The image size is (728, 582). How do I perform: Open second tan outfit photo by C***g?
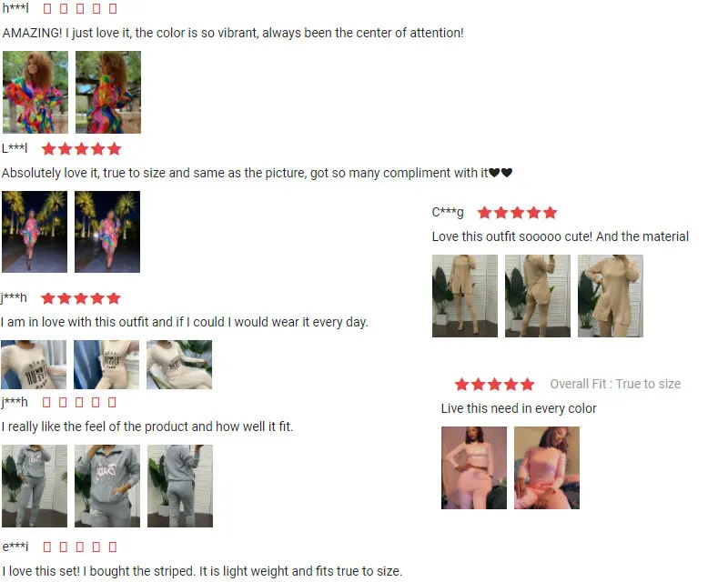point(538,296)
